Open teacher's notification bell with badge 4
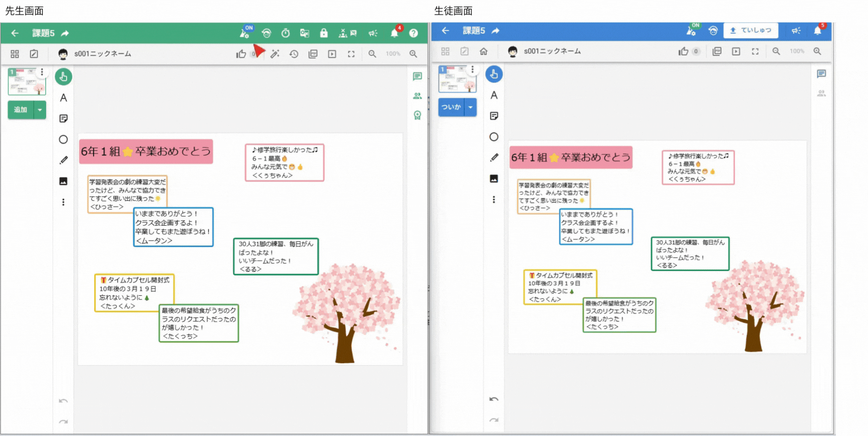Viewport: 868px width, 436px height. tap(394, 33)
